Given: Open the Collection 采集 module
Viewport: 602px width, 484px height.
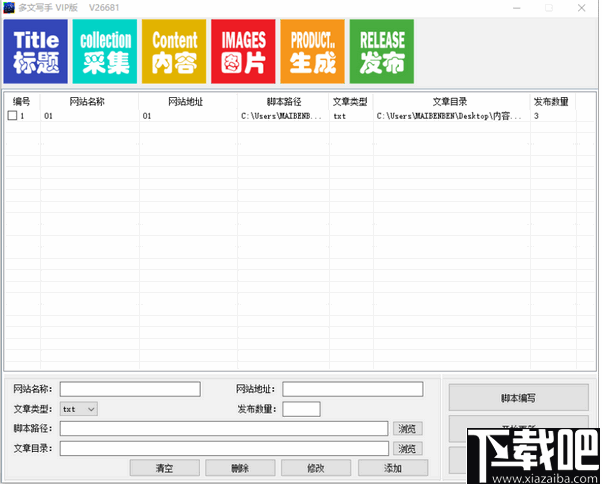Looking at the screenshot, I should click(105, 51).
